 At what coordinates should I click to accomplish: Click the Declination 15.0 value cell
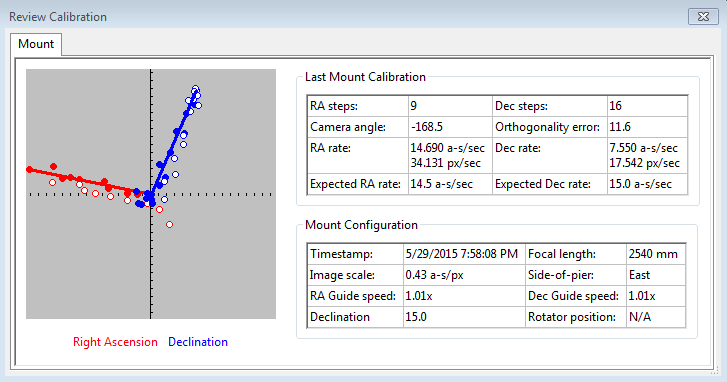click(x=464, y=317)
